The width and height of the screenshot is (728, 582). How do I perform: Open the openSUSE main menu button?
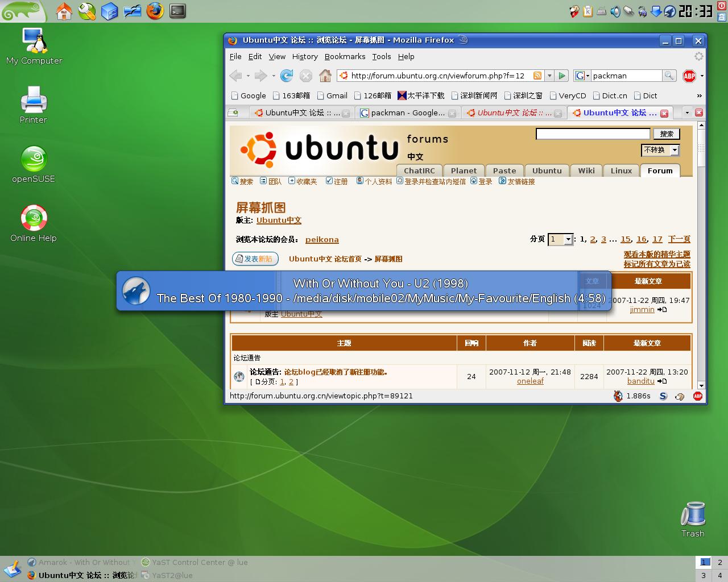[x=23, y=11]
